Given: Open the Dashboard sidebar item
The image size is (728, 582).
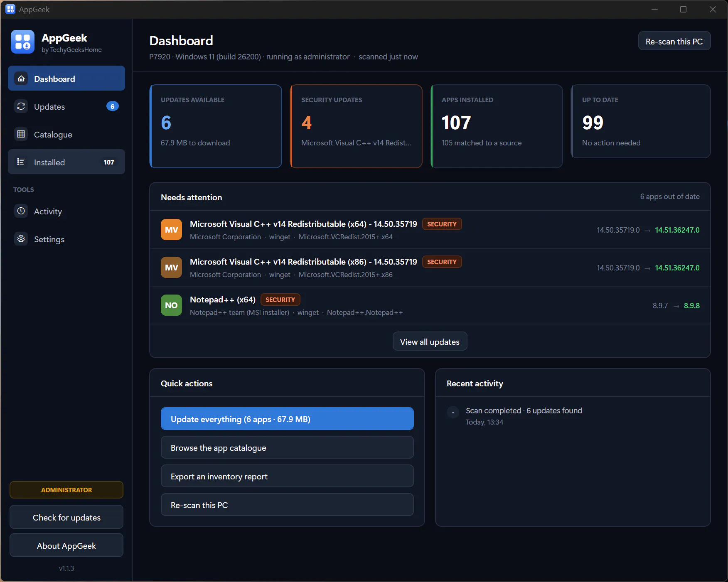Looking at the screenshot, I should pyautogui.click(x=66, y=79).
